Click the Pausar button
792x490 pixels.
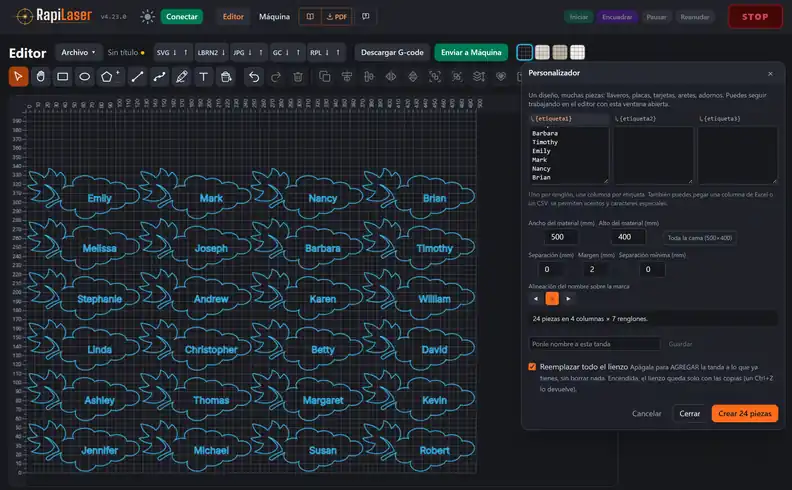tap(656, 17)
